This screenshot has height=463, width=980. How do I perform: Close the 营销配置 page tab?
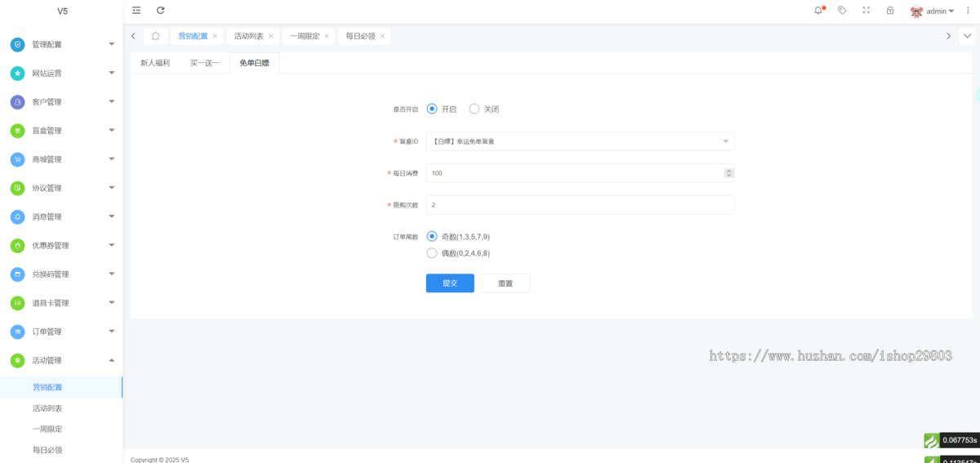[x=215, y=36]
